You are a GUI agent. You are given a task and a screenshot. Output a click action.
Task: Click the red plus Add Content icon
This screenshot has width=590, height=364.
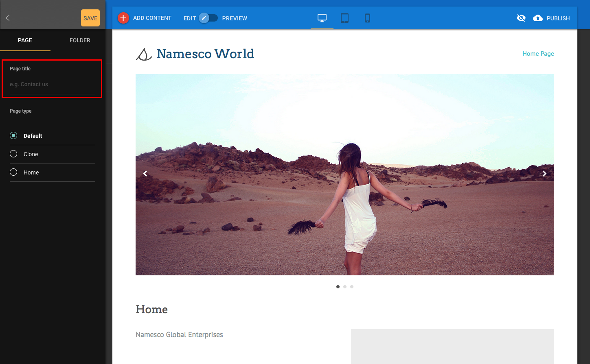click(x=123, y=18)
